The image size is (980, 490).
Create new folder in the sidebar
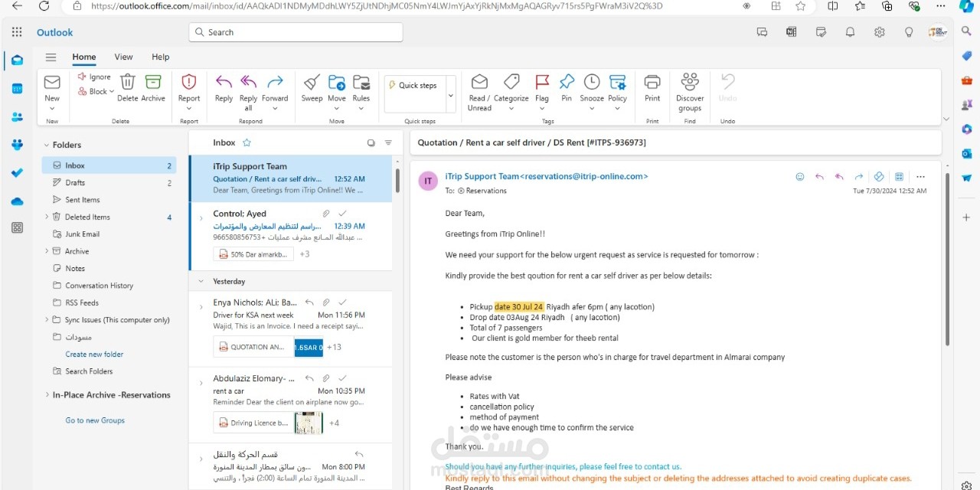(x=94, y=354)
